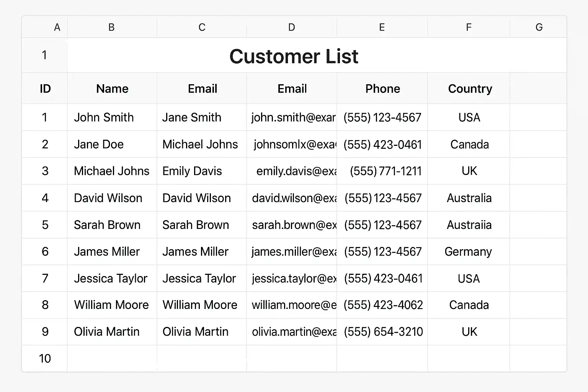Click the Jane Smith cell
Image resolution: width=588 pixels, height=392 pixels.
pos(192,118)
